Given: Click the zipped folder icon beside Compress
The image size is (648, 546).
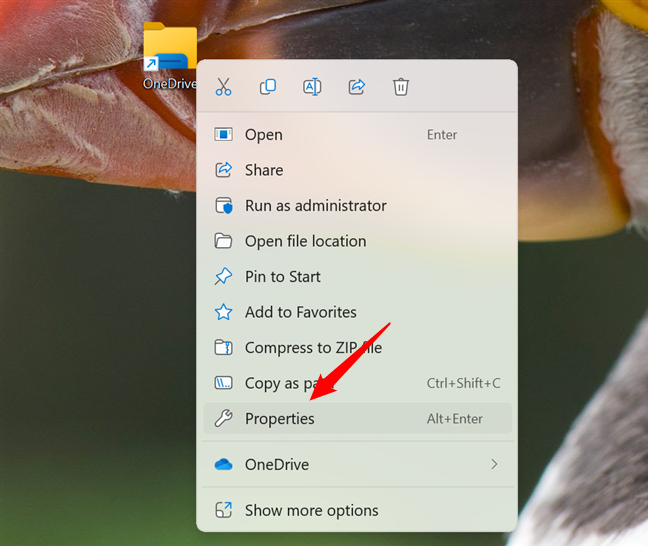Looking at the screenshot, I should [x=224, y=348].
